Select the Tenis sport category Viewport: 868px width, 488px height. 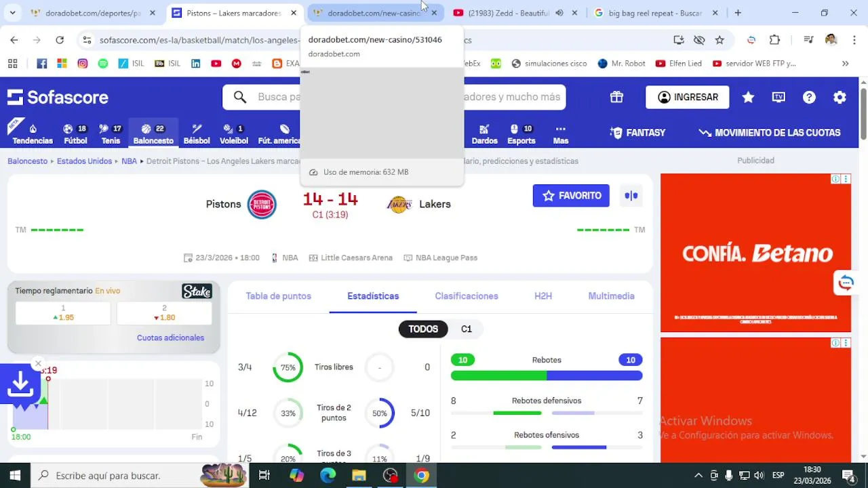(x=111, y=134)
